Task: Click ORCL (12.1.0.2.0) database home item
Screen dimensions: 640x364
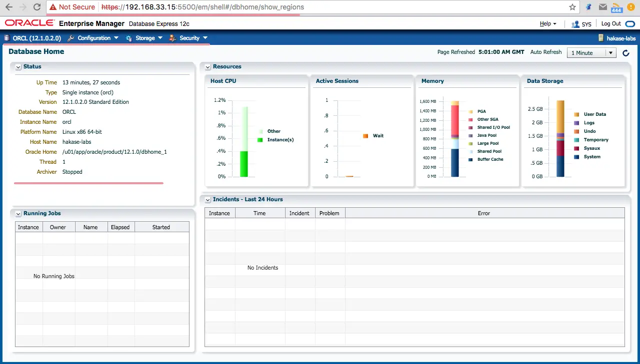Action: coord(37,38)
